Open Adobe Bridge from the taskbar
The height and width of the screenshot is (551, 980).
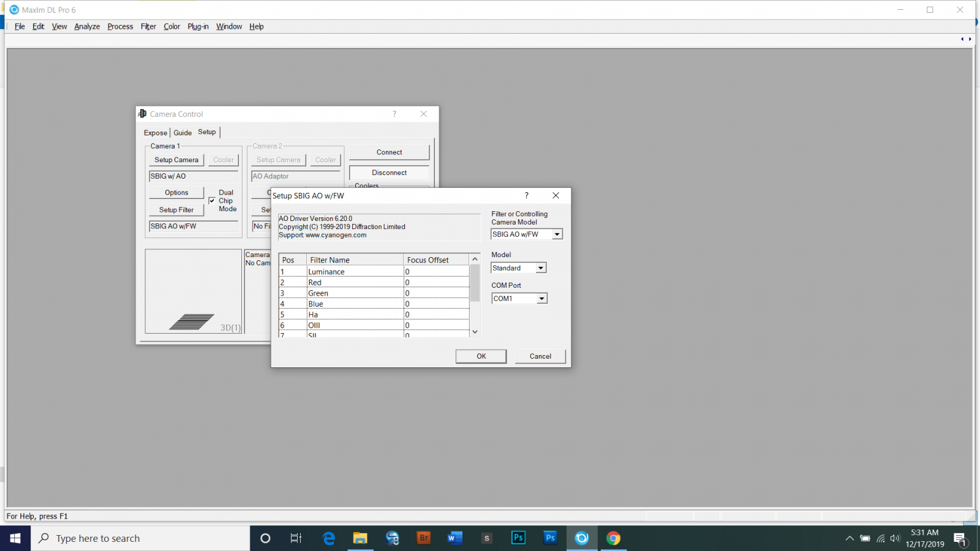click(423, 538)
